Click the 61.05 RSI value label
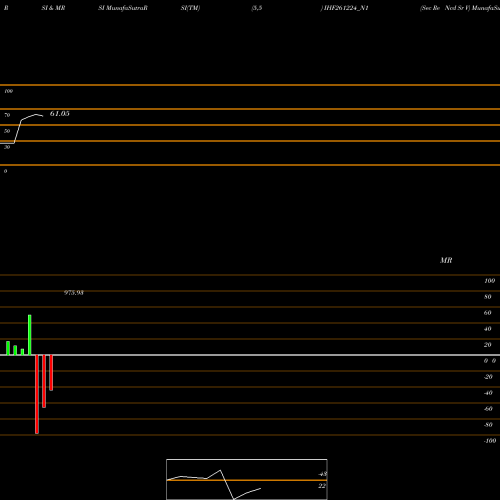Viewport: 500px width, 500px height. coord(60,114)
